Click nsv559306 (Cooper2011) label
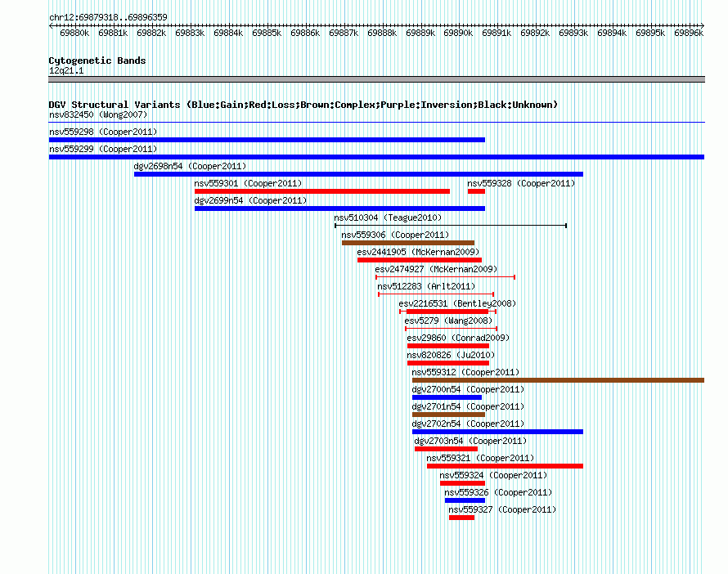Screen dimensions: 728x574 (x=395, y=235)
